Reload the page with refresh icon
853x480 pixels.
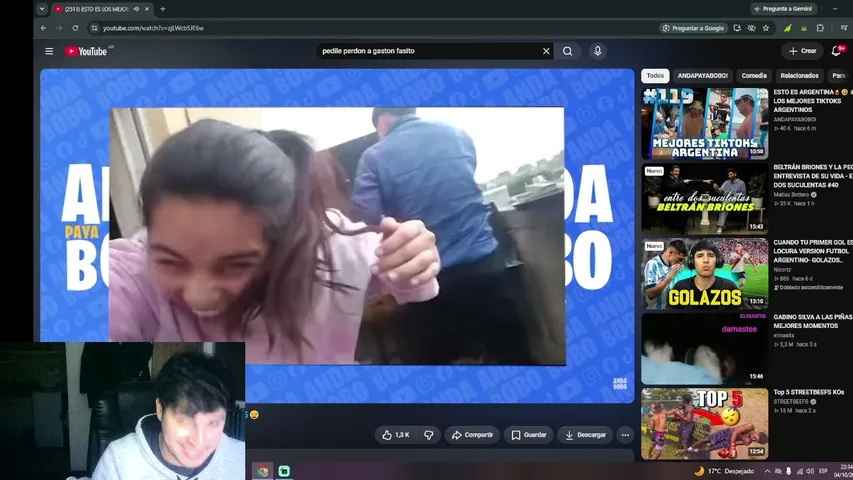(75, 28)
